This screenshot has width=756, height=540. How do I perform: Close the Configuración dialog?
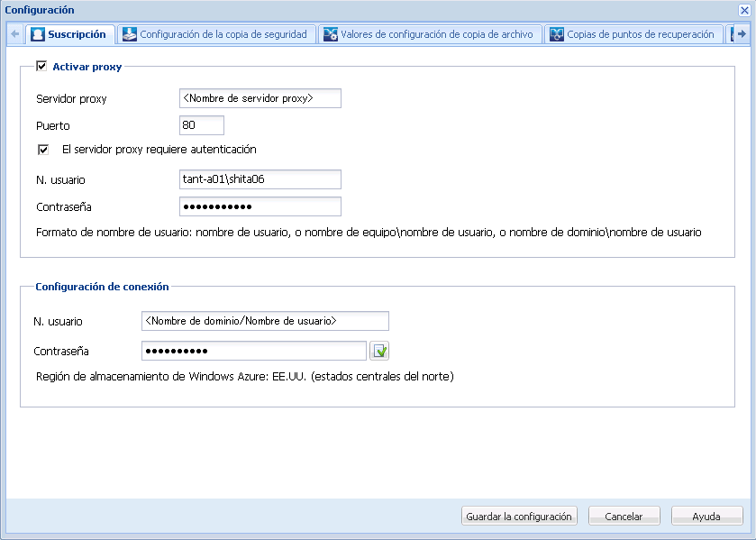744,10
